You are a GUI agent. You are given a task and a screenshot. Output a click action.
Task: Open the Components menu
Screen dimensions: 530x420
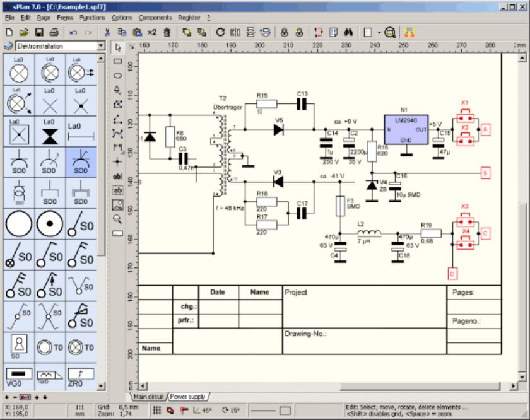pos(155,17)
